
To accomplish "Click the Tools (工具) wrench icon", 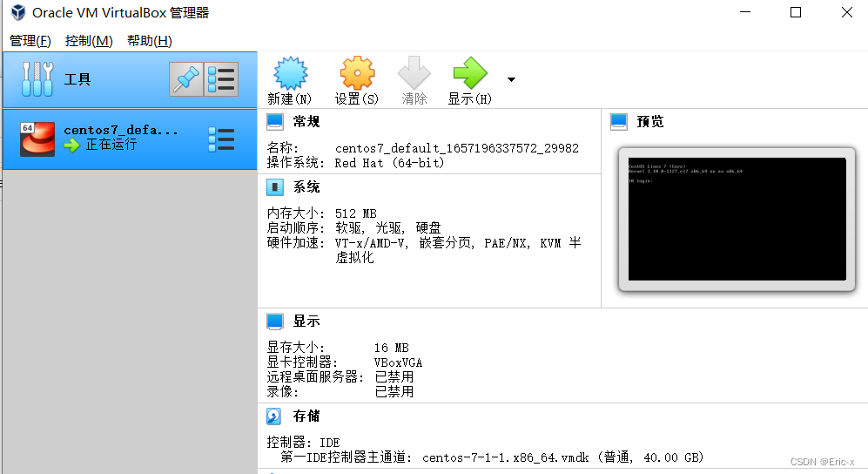I will point(37,79).
